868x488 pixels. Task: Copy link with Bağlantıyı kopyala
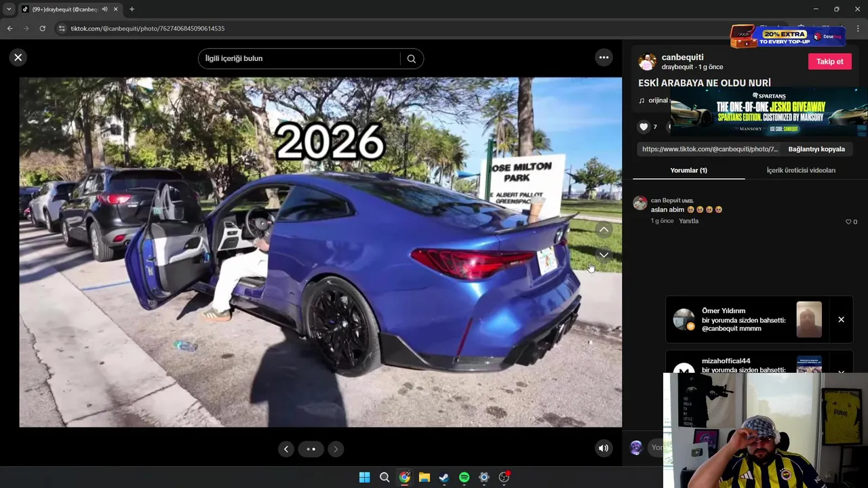point(816,149)
